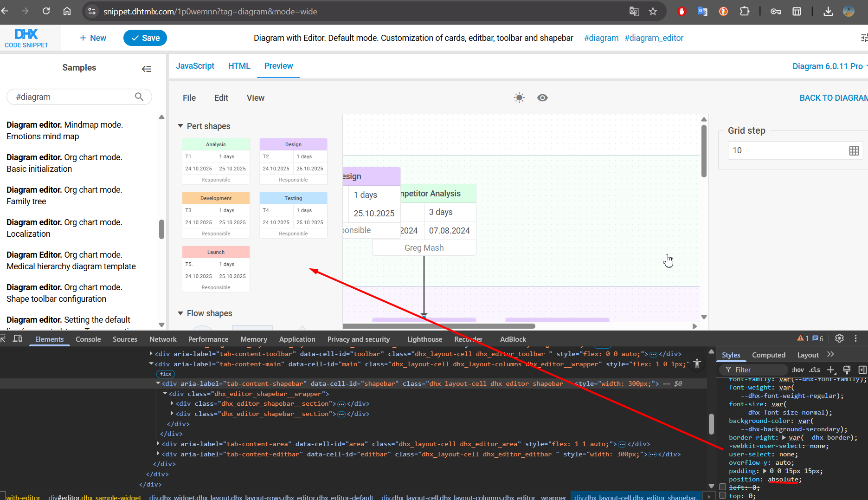Click the Grid step input field
The height and width of the screenshot is (500, 868).
786,150
